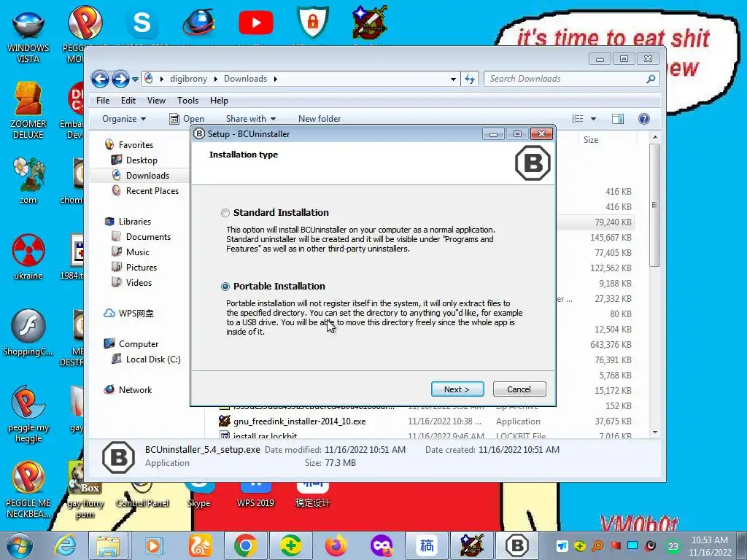
Task: Refresh the Downloads folder view
Action: (x=470, y=79)
